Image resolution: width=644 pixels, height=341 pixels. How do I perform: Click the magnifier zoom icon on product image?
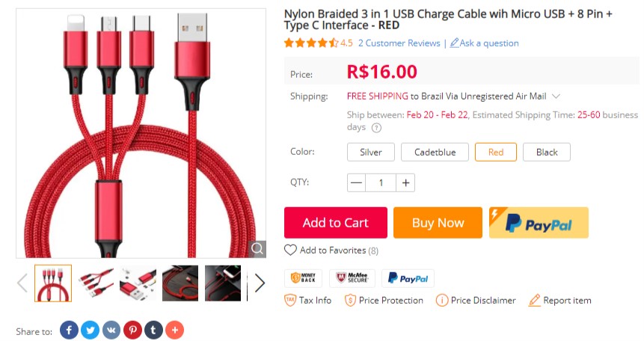tap(257, 248)
